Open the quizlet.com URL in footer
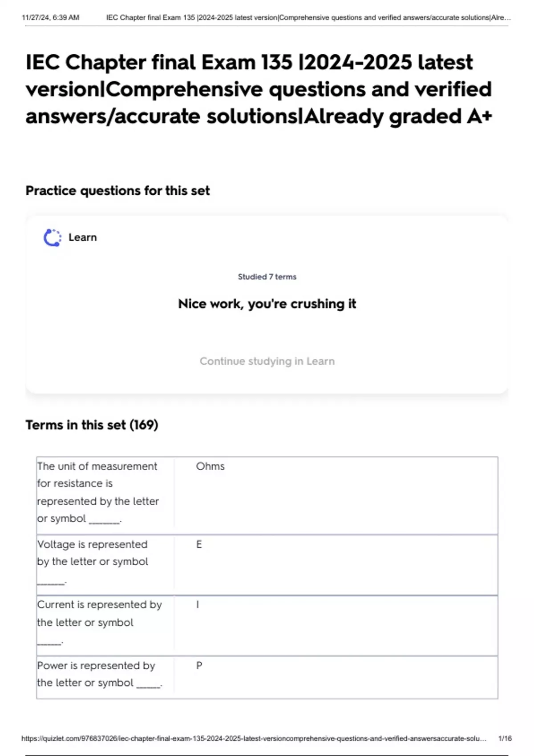This screenshot has height=756, width=534. [x=254, y=739]
